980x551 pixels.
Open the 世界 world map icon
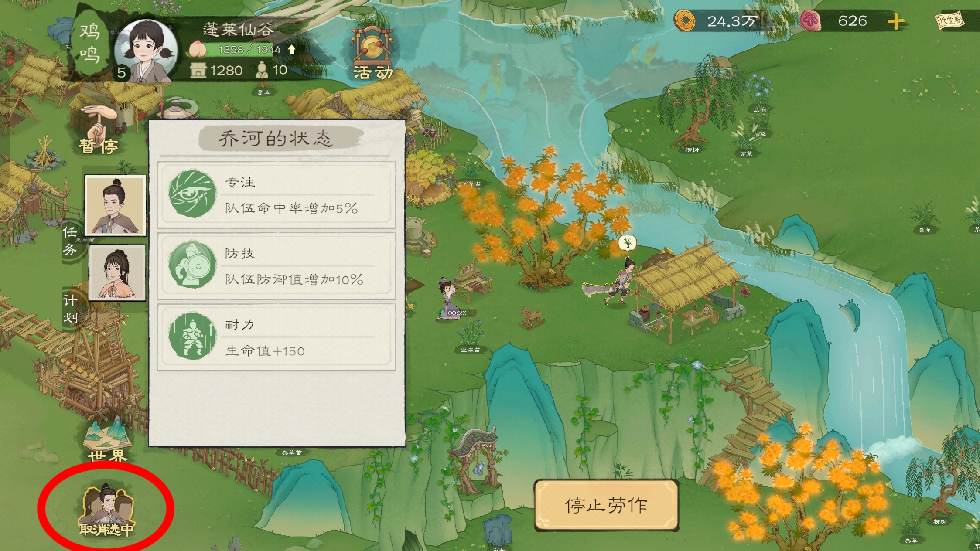(x=108, y=440)
